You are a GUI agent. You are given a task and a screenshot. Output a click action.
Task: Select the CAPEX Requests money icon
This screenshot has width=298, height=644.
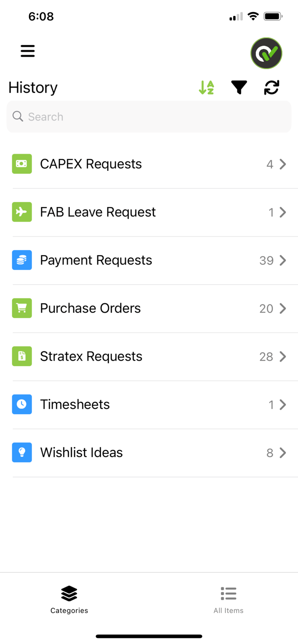[x=21, y=164]
